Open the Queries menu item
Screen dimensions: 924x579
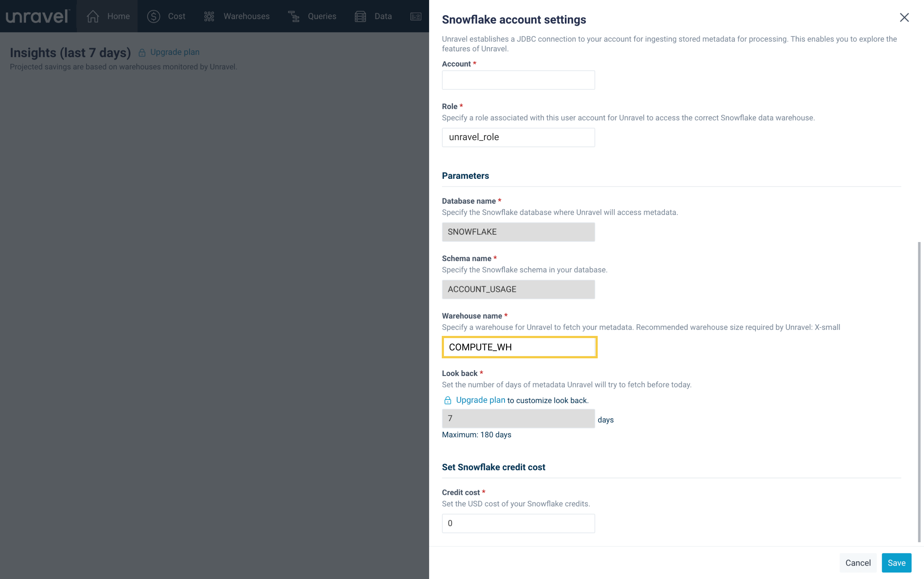point(322,16)
